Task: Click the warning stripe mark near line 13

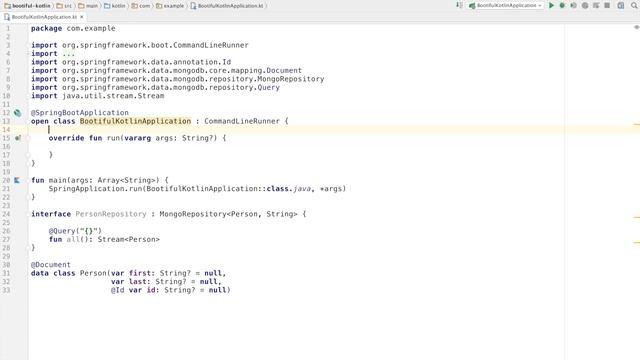Action: click(637, 124)
